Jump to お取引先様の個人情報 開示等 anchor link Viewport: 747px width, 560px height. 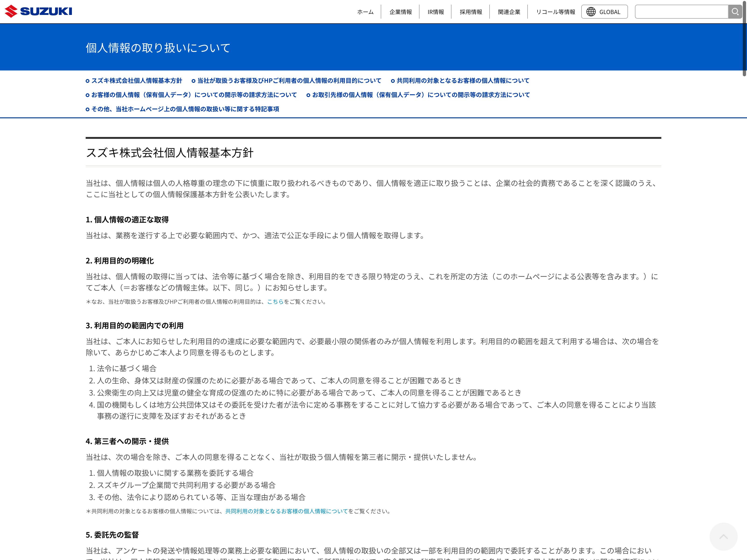(x=421, y=95)
